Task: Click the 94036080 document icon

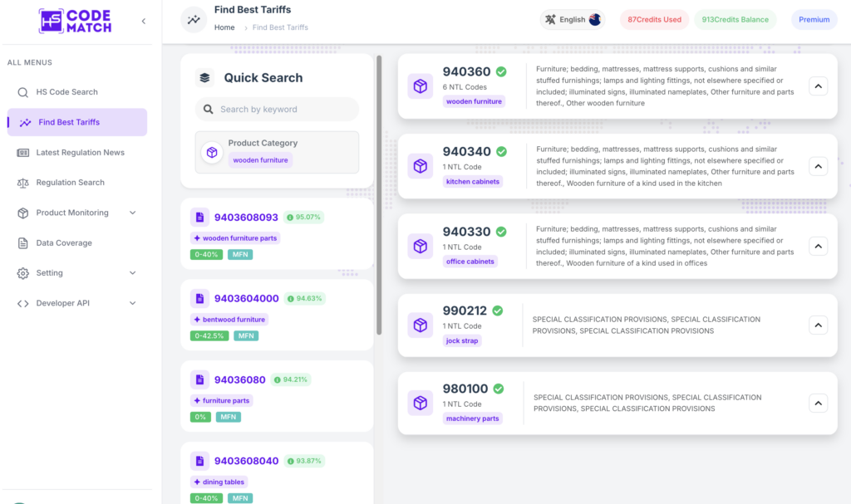Action: point(199,379)
